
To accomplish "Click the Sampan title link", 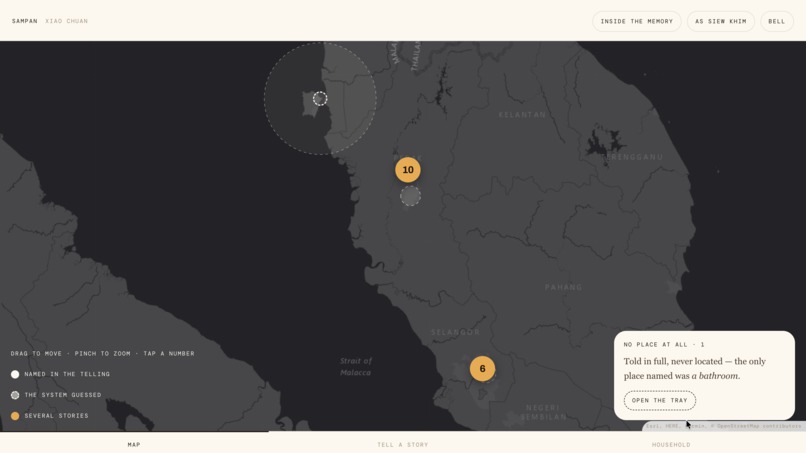I will click(x=25, y=21).
